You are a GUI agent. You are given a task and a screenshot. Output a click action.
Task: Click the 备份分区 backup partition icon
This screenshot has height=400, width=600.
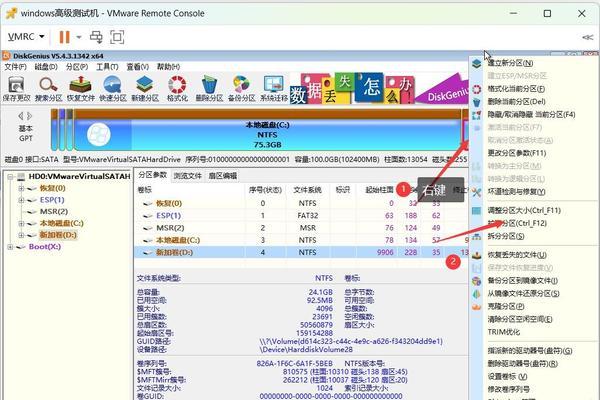[x=241, y=89]
